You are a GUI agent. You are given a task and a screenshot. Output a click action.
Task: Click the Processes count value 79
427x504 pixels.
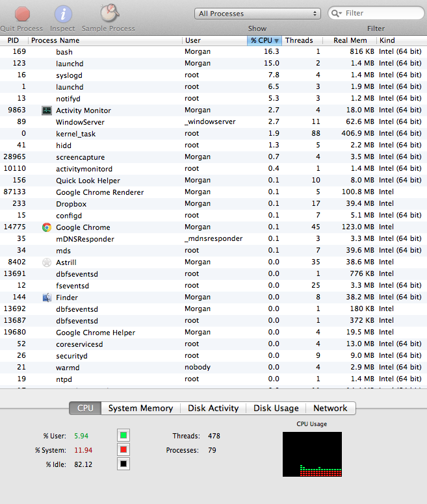[212, 450]
